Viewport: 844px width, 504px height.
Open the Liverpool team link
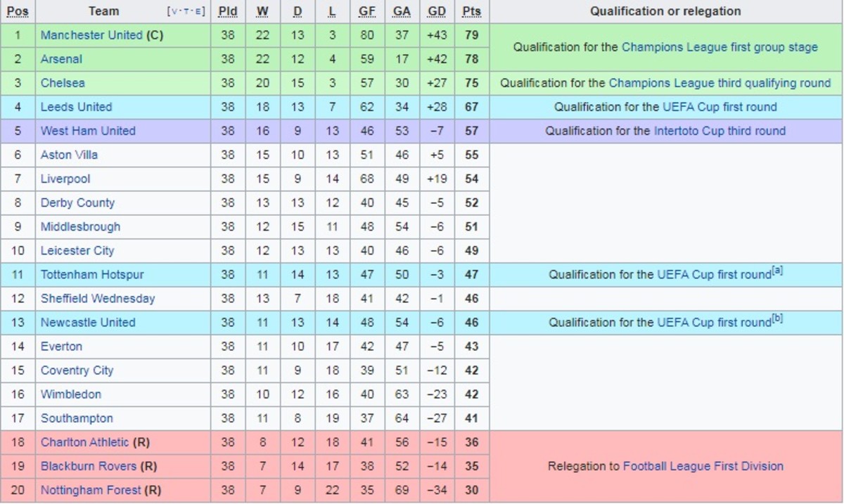coord(65,179)
